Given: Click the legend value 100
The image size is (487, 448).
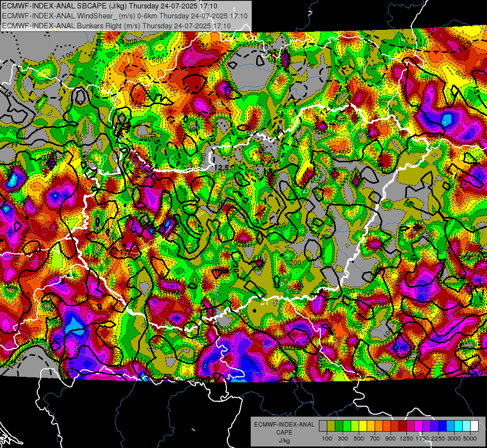Looking at the screenshot, I should pos(327,439).
